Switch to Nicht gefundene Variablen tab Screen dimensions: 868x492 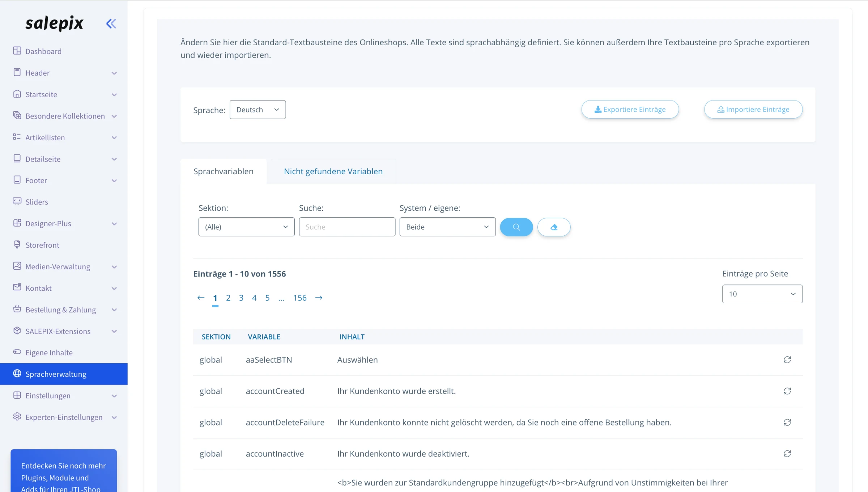click(x=333, y=171)
